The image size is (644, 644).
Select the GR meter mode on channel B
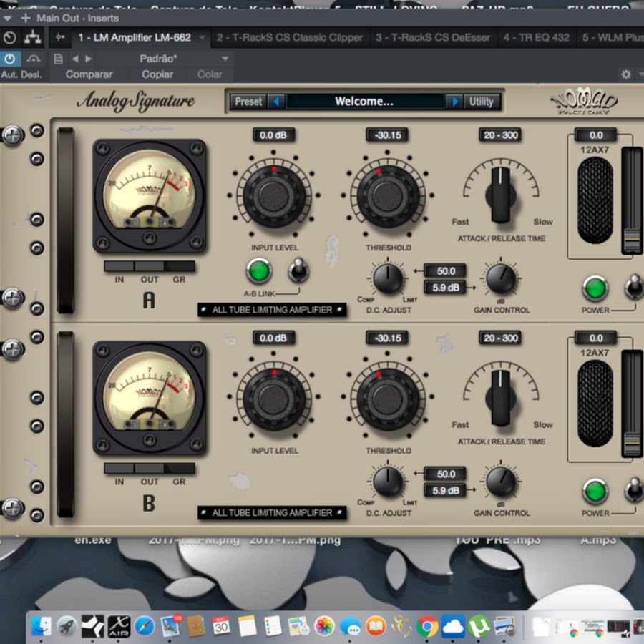coord(180,469)
